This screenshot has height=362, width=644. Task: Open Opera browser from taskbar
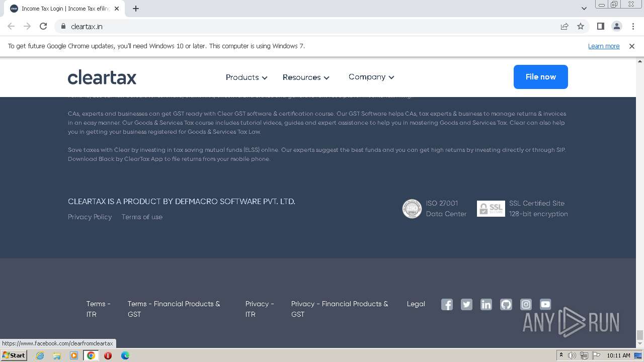pyautogui.click(x=108, y=355)
